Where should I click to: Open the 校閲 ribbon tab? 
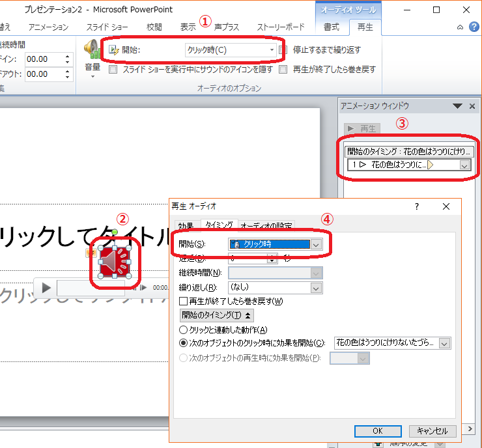tap(154, 27)
